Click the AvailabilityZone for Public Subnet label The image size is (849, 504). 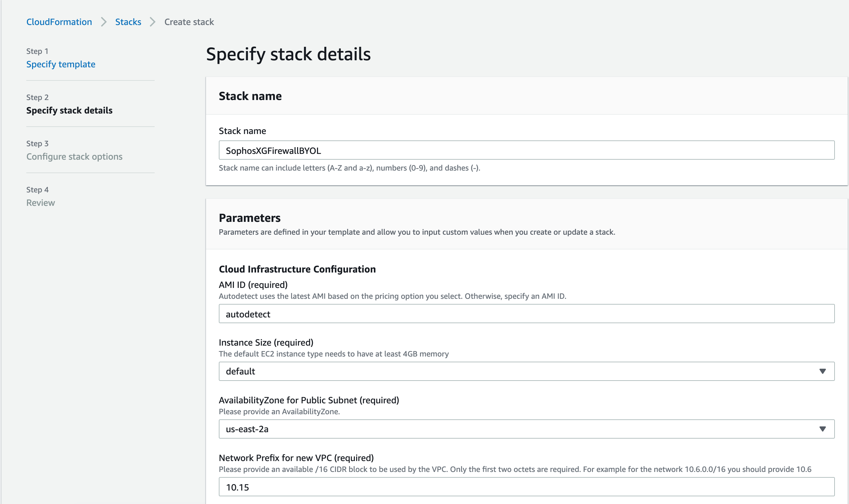(309, 400)
